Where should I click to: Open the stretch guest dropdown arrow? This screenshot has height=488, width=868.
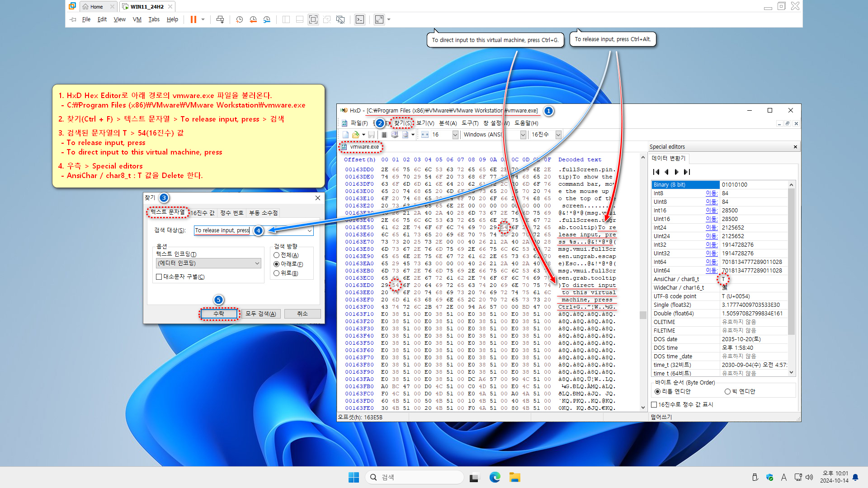point(389,19)
